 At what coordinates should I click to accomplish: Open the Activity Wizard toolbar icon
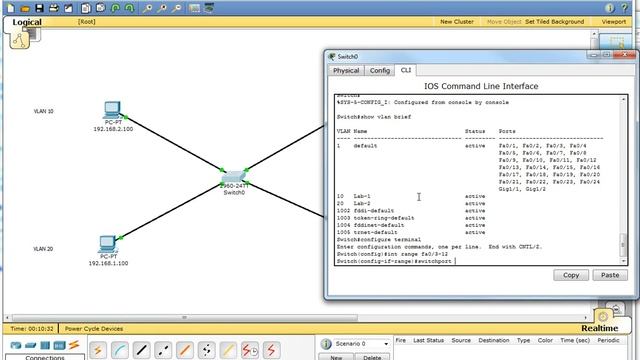click(68, 8)
